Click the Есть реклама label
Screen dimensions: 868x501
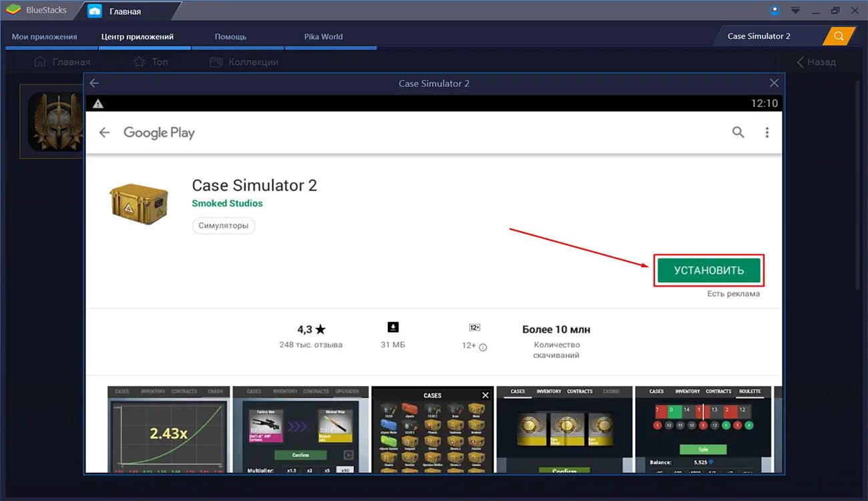click(x=733, y=294)
